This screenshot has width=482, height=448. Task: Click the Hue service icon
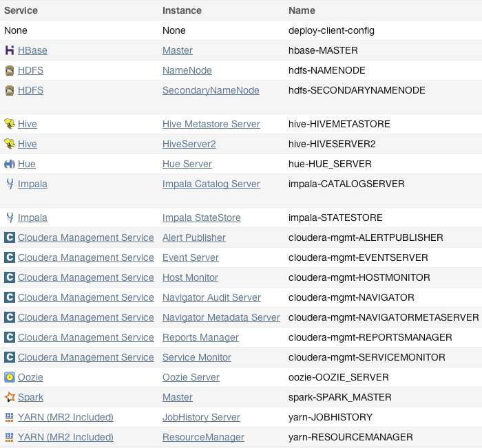(10, 164)
